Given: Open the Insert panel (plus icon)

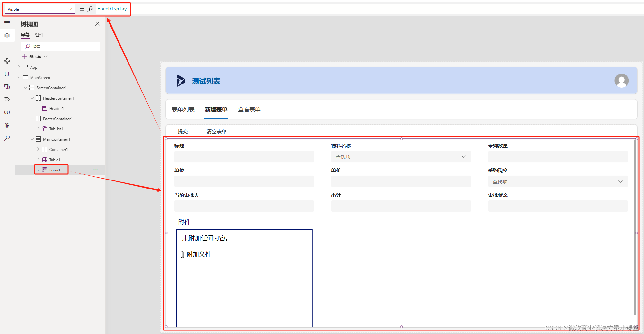Looking at the screenshot, I should (7, 48).
